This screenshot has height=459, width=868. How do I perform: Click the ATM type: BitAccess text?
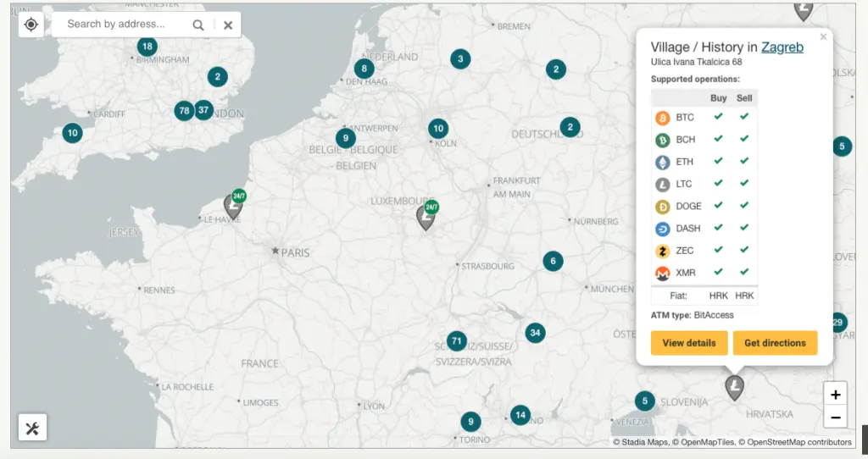tap(692, 315)
